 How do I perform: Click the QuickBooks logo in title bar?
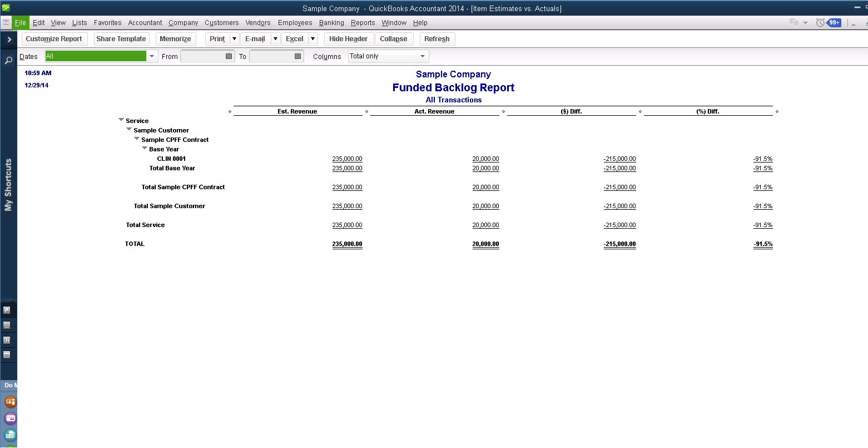pos(6,8)
